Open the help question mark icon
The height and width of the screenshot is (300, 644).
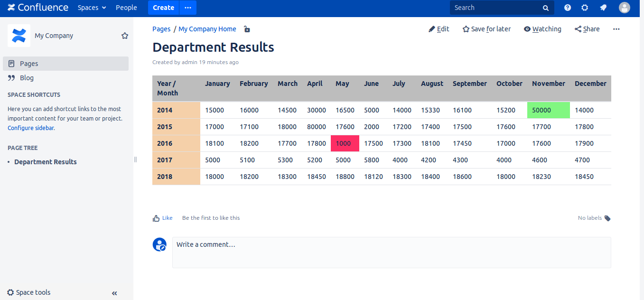click(568, 8)
